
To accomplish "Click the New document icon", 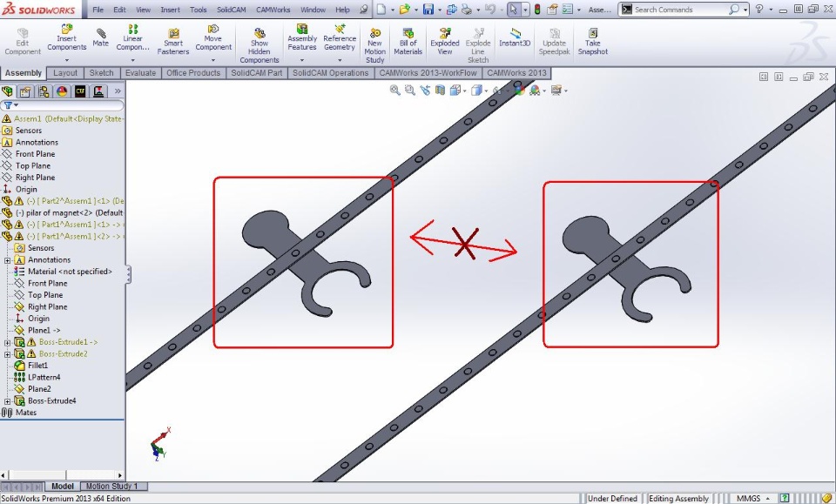I will point(381,9).
